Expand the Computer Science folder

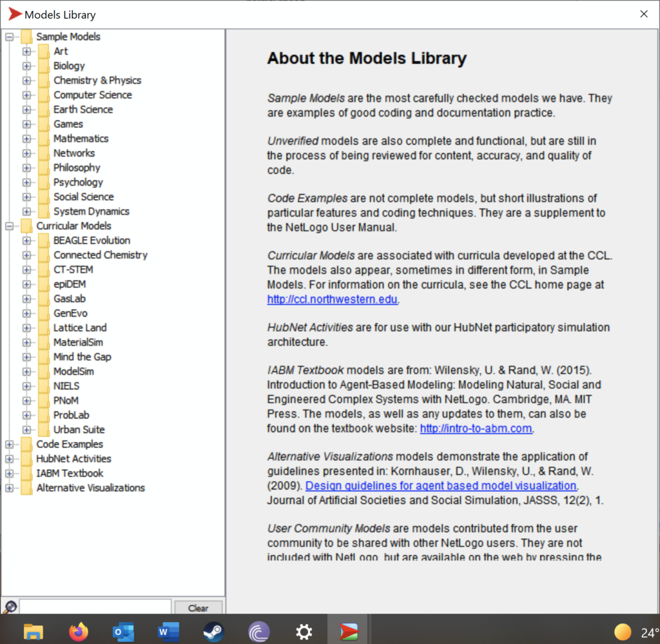[x=26, y=95]
